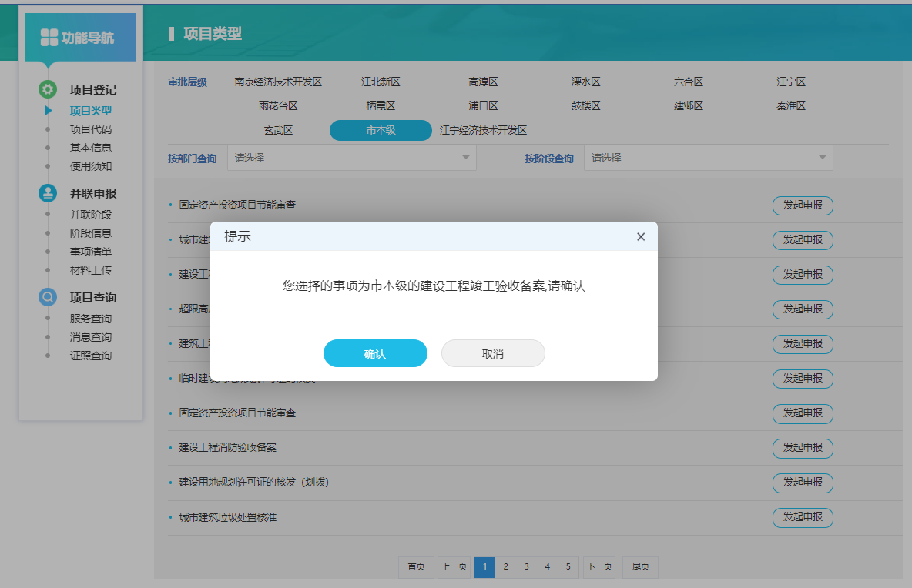Close the 提示 dialog with X
Viewport: 912px width, 588px height.
point(640,237)
